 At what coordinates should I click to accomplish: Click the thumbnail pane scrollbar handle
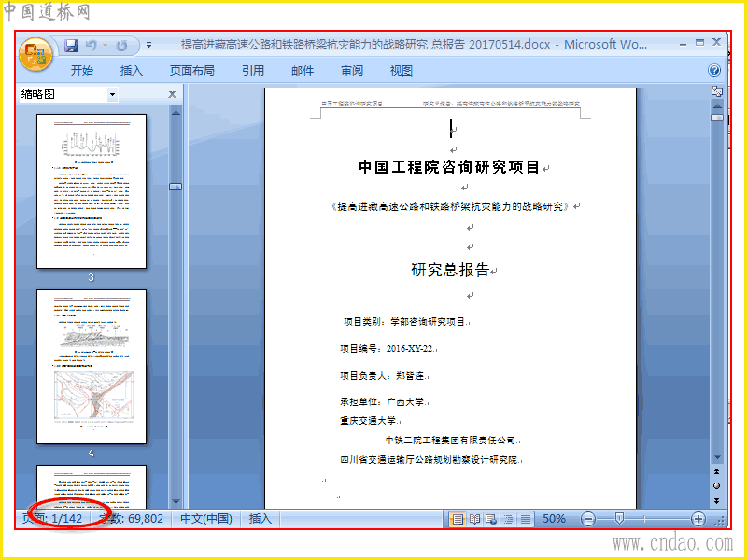(x=176, y=187)
